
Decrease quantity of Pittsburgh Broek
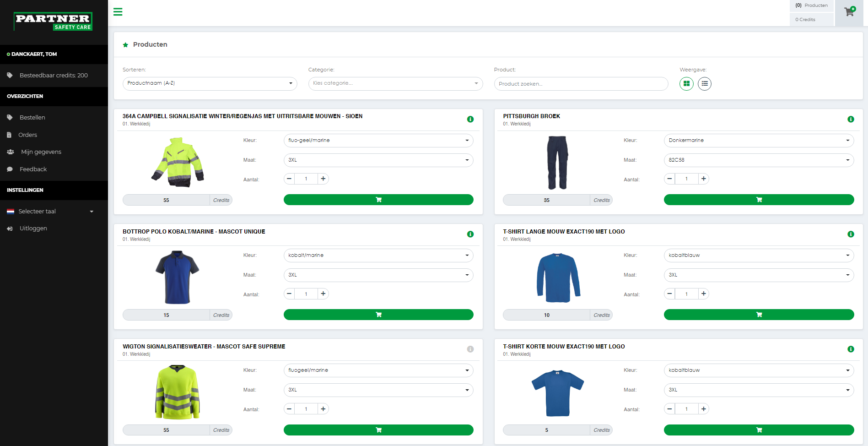[x=670, y=179]
